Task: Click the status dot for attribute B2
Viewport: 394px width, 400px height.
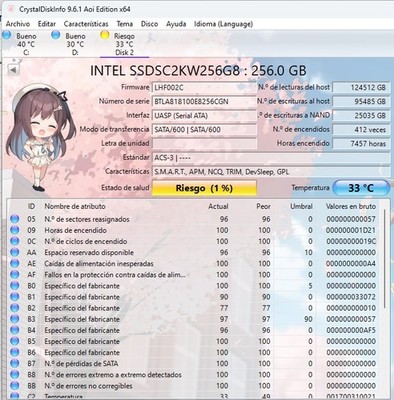Action: click(14, 308)
